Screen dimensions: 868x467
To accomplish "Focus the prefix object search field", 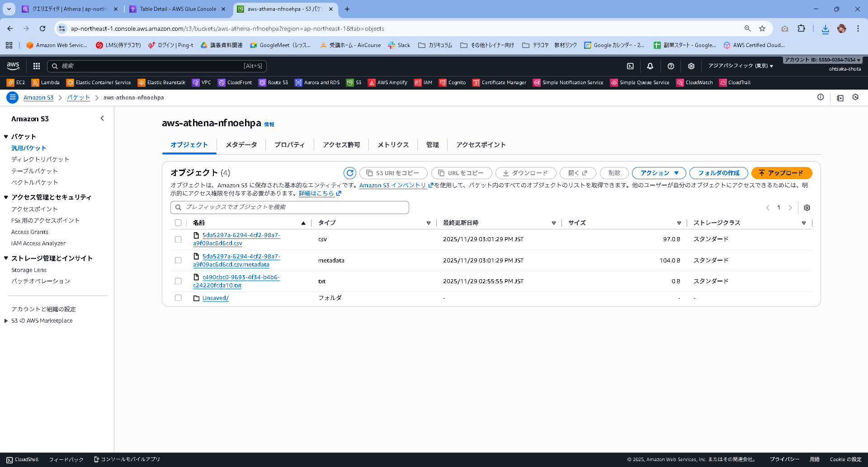I will coord(290,207).
